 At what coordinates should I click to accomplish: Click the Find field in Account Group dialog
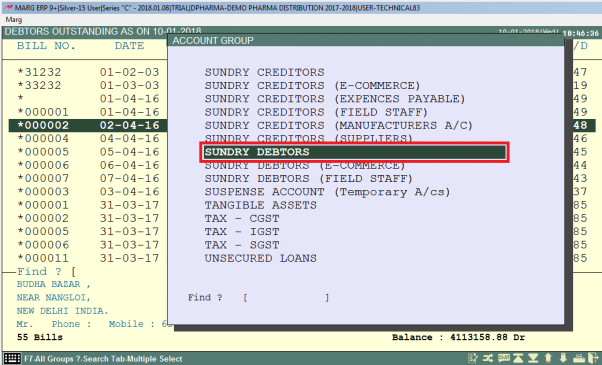pos(286,297)
